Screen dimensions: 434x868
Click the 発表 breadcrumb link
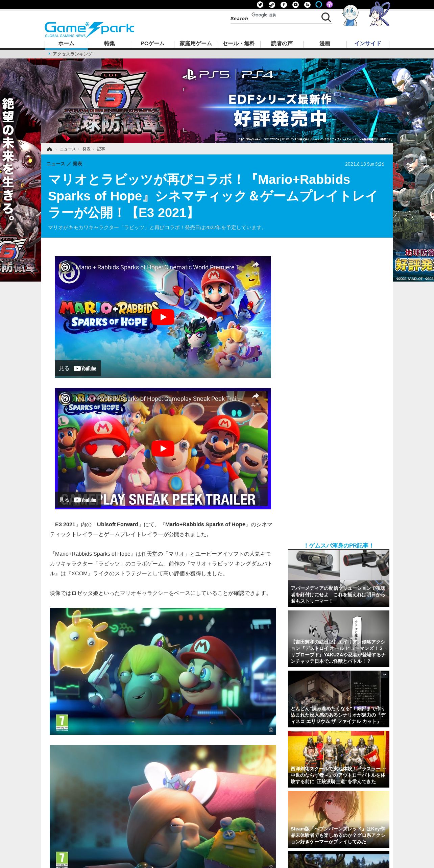pyautogui.click(x=87, y=149)
